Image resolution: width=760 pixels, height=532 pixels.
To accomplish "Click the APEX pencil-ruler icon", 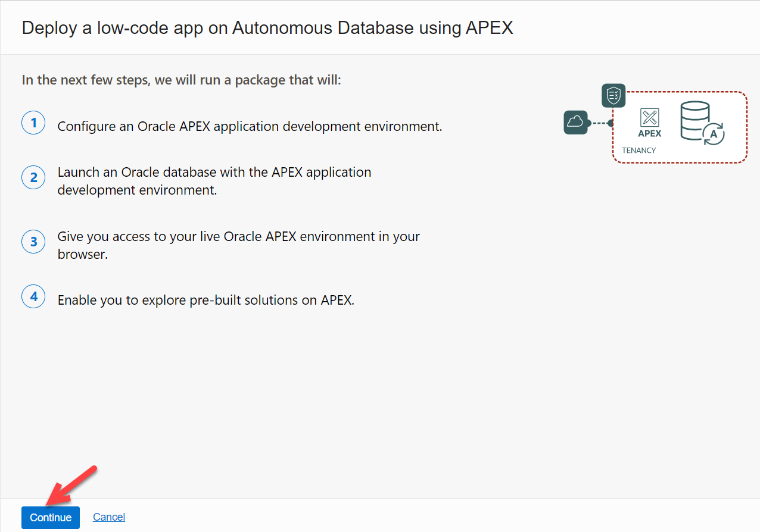I will (x=649, y=118).
